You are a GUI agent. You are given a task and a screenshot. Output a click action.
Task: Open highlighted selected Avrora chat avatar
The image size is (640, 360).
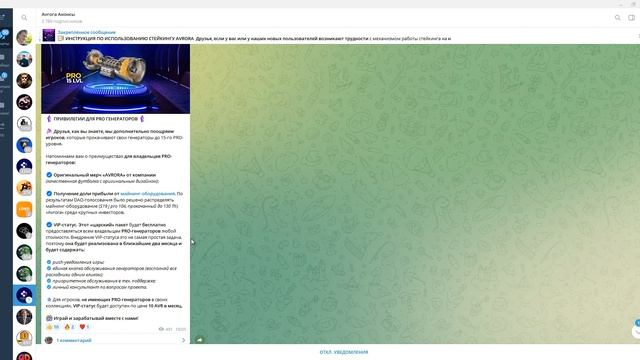point(24,295)
